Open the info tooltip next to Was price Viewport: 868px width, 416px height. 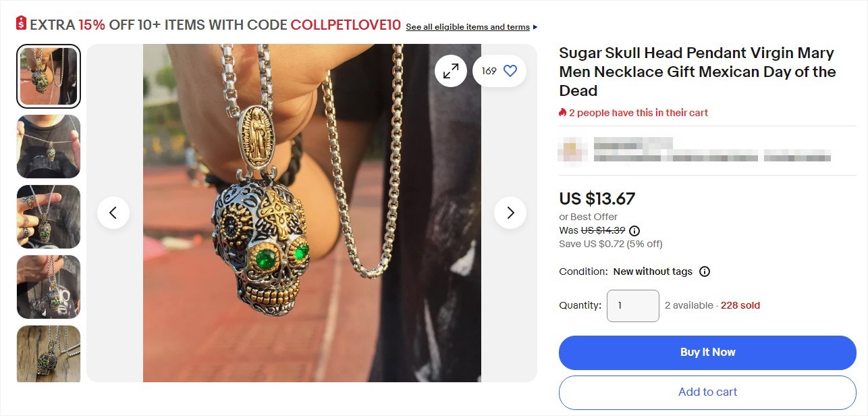pos(633,230)
